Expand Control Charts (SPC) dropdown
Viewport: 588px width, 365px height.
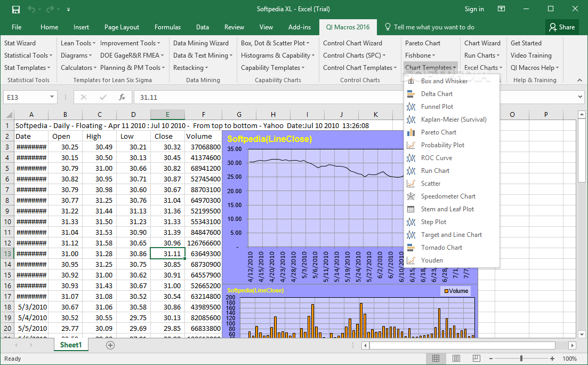(x=355, y=55)
